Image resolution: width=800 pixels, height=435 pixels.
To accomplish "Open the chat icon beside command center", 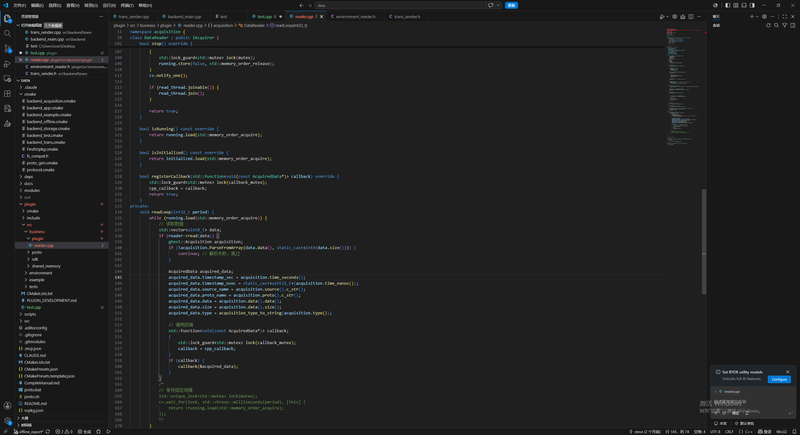I will pyautogui.click(x=491, y=5).
